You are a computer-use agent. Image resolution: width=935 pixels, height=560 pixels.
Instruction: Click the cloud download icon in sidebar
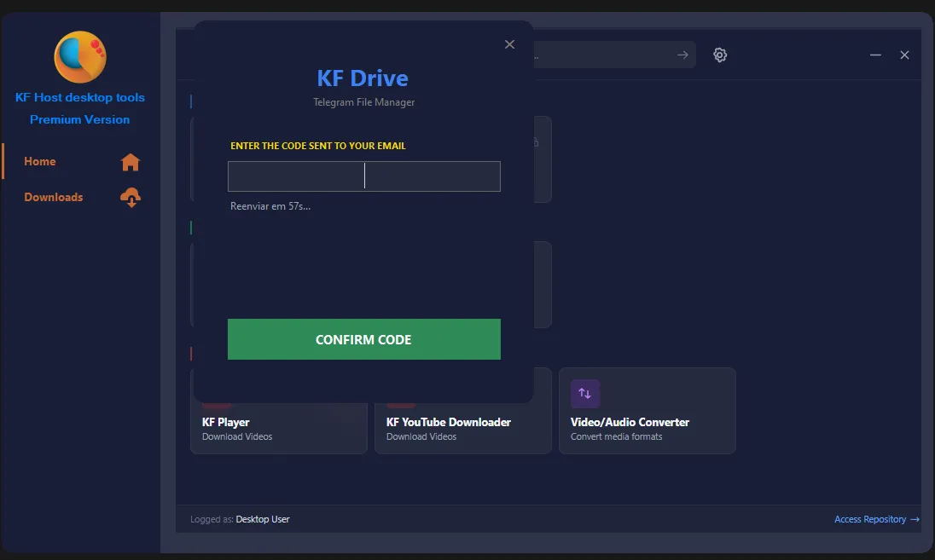(130, 198)
